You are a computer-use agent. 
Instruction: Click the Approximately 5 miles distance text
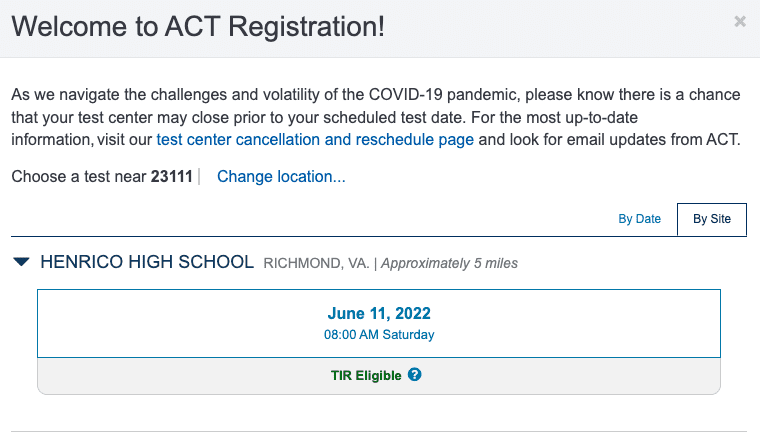(449, 264)
